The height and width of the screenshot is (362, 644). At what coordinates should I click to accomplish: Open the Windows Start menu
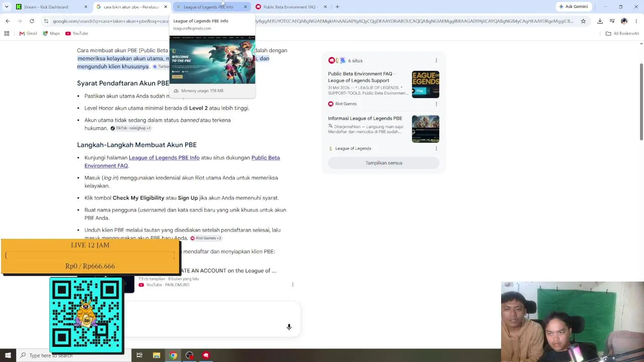tap(8, 355)
